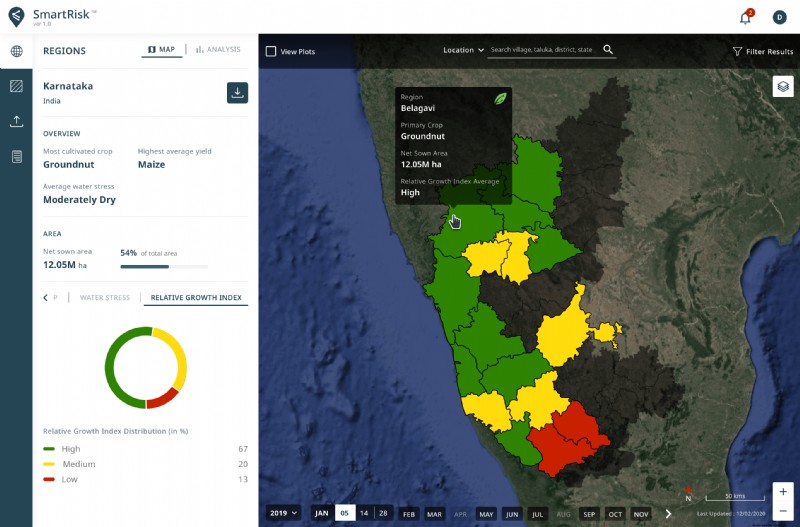Select SEP on the timeline
The image size is (800, 527).
[589, 514]
